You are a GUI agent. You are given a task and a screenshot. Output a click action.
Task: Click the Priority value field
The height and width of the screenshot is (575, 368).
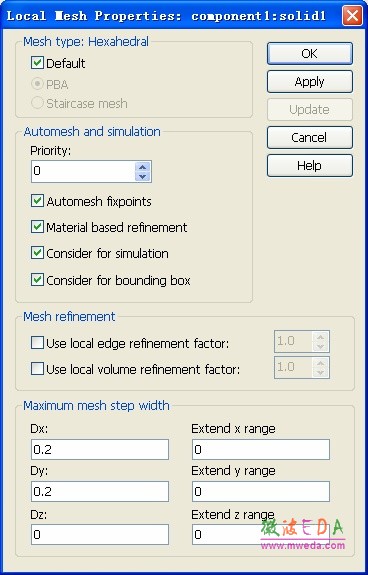coord(83,171)
